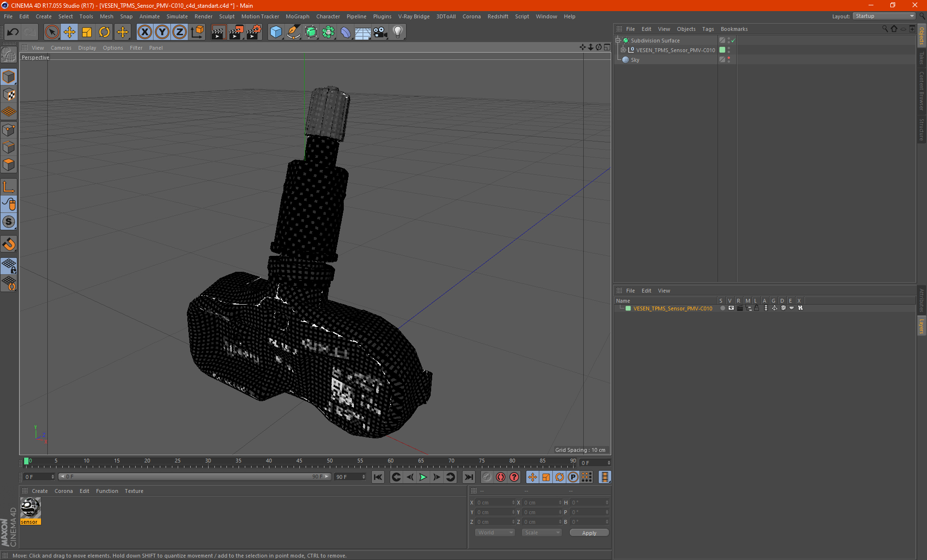Toggle the viewport maximize icon
This screenshot has width=927, height=560.
pyautogui.click(x=607, y=47)
